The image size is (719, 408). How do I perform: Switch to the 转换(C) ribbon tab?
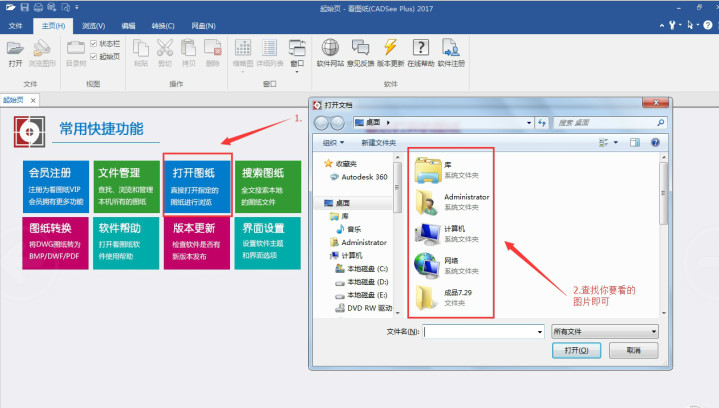pyautogui.click(x=163, y=26)
